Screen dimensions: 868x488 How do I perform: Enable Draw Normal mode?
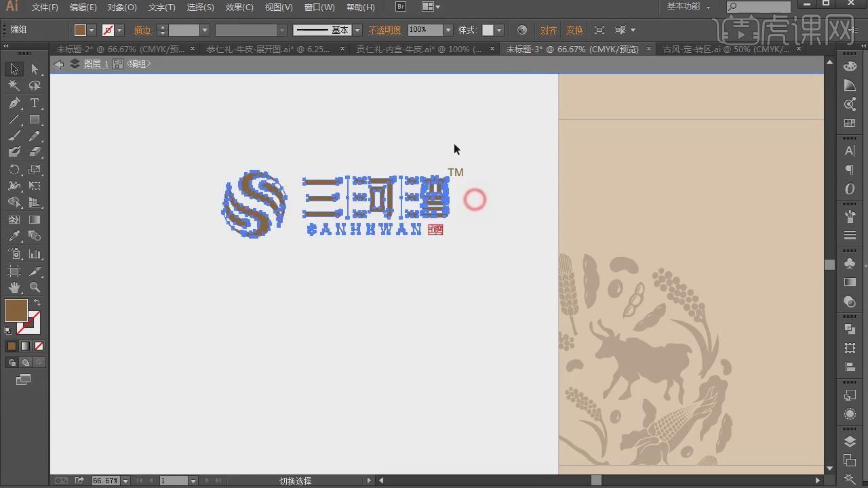click(12, 363)
